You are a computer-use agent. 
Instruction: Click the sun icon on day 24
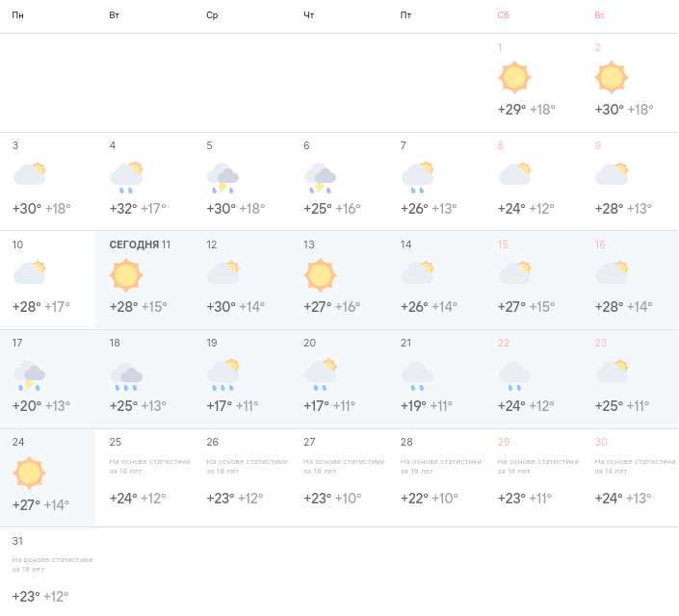[29, 474]
